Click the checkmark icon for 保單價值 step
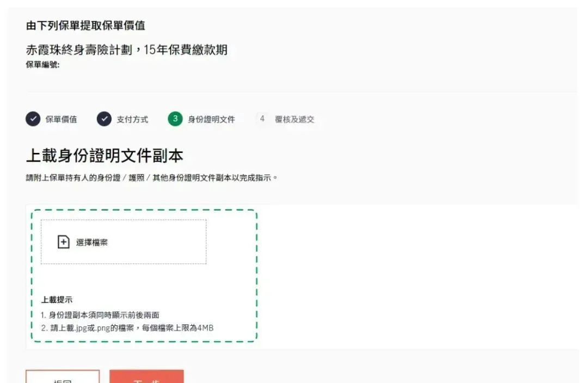Viewport: 588px width, 383px height. coord(33,119)
